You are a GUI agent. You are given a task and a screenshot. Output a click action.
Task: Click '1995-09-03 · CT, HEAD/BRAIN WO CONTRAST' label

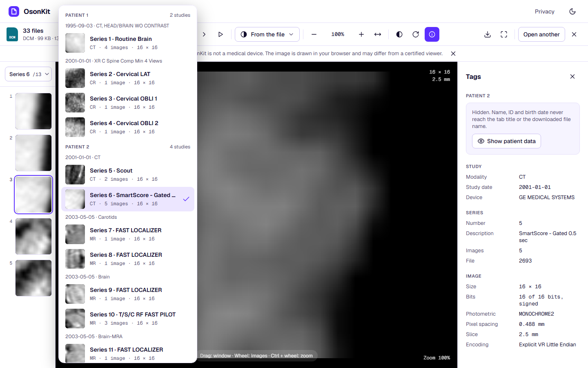click(x=117, y=26)
